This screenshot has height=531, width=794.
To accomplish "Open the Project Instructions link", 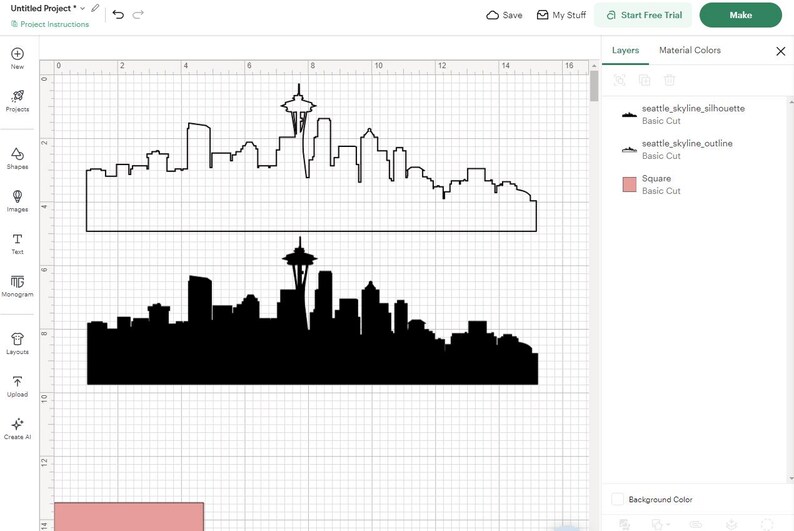I will (50, 24).
